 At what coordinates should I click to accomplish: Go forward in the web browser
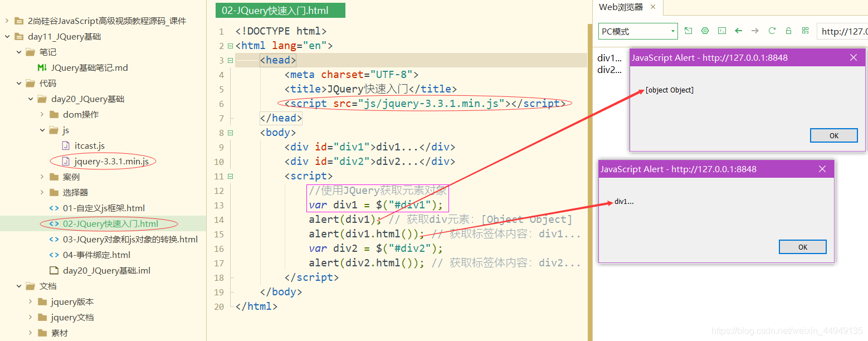click(755, 31)
